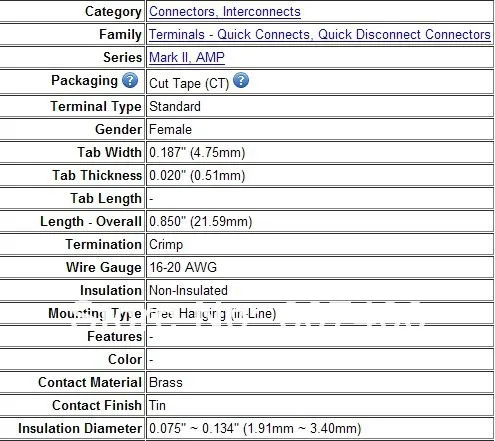Viewport: 495px width, 441px height.
Task: Select the 'Female' gender value
Action: (x=170, y=130)
